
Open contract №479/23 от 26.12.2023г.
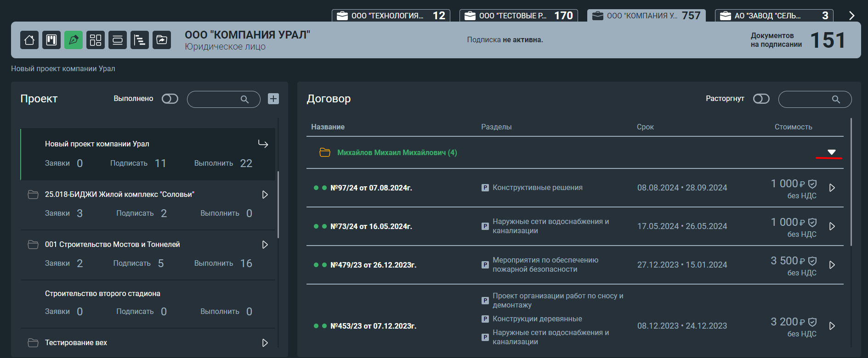click(373, 265)
